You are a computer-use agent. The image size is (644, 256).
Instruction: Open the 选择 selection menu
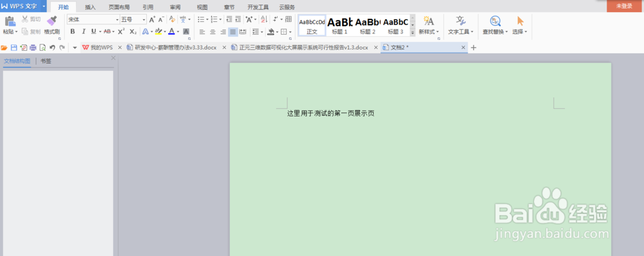(520, 26)
